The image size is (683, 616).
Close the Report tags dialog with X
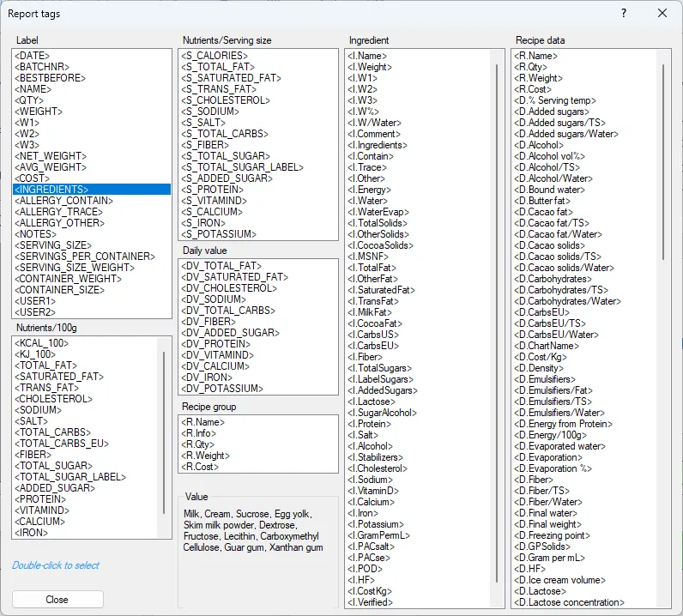(662, 14)
